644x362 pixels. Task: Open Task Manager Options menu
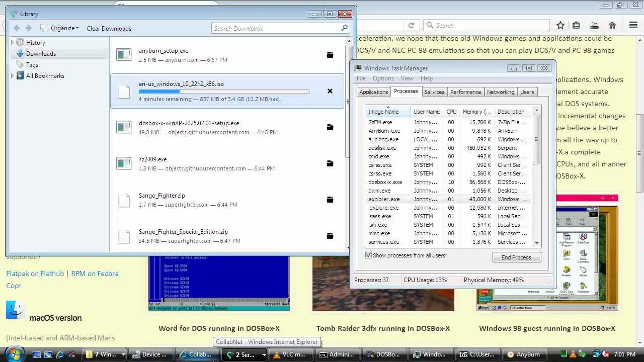click(x=383, y=78)
